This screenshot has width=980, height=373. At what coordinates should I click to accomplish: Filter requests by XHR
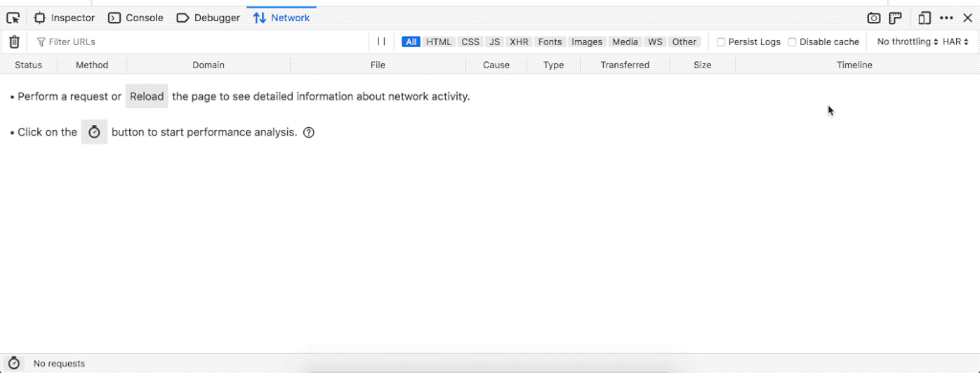(519, 42)
